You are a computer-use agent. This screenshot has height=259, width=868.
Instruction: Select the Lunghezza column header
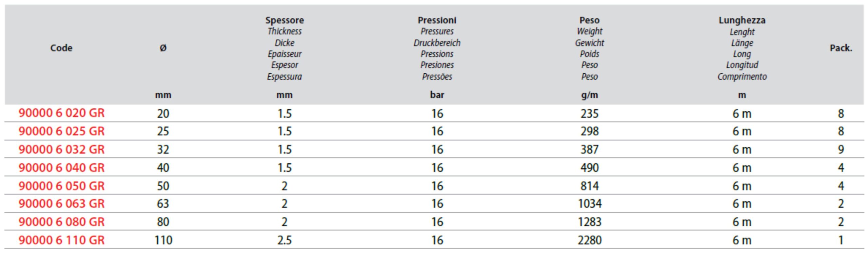coord(742,20)
